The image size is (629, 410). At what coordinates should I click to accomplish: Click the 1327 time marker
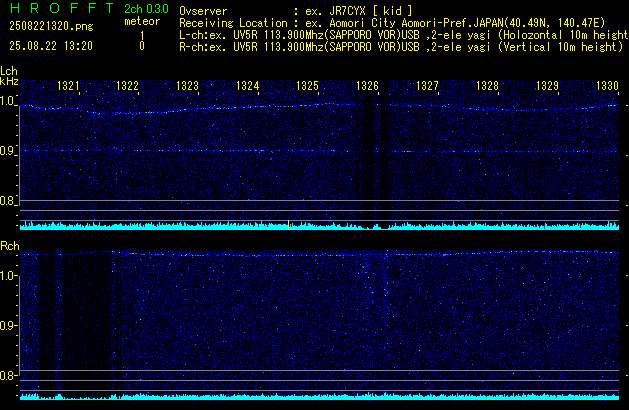427,85
